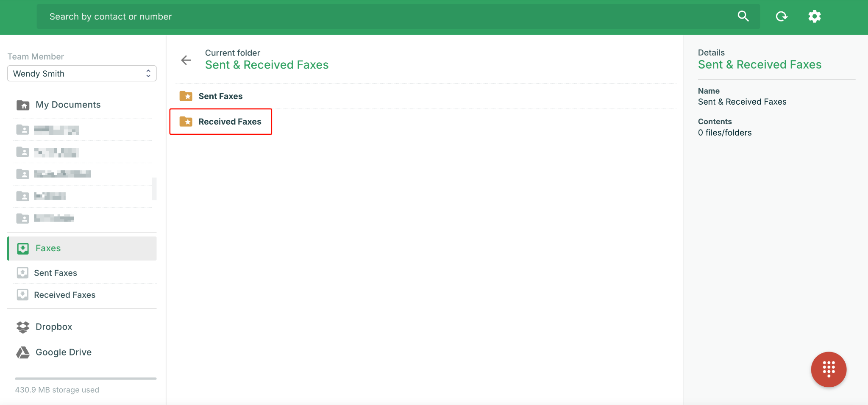Open the Sent Faxes folder in list
This screenshot has width=868, height=405.
click(x=220, y=96)
